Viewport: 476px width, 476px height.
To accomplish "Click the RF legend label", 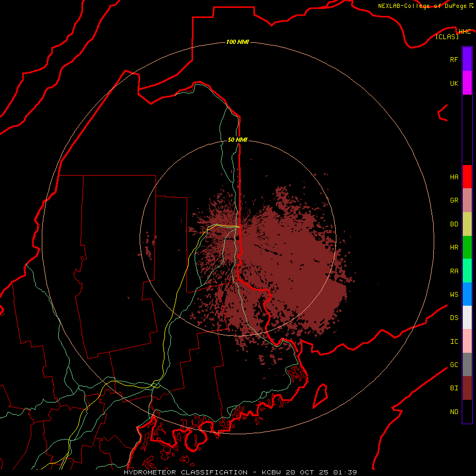I will [454, 59].
